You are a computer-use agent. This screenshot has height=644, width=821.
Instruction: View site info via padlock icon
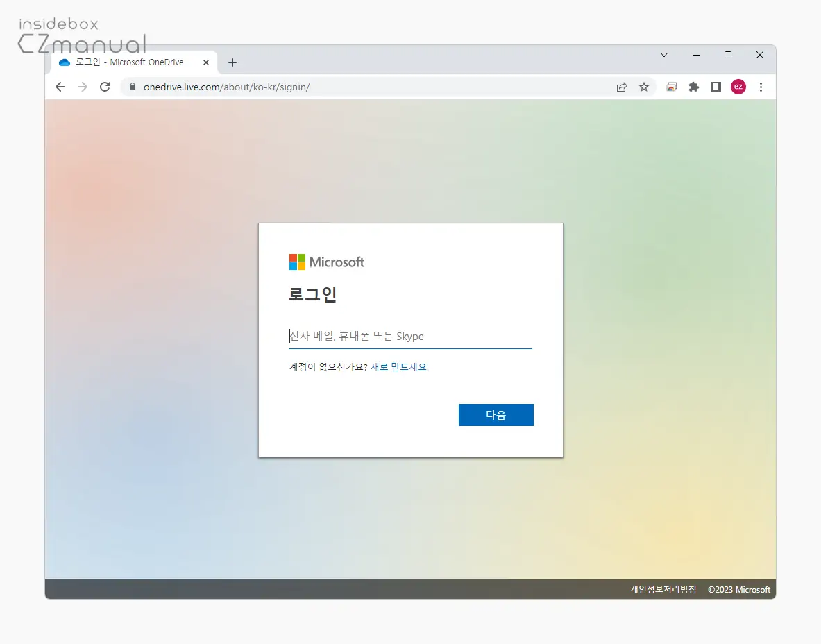click(133, 87)
